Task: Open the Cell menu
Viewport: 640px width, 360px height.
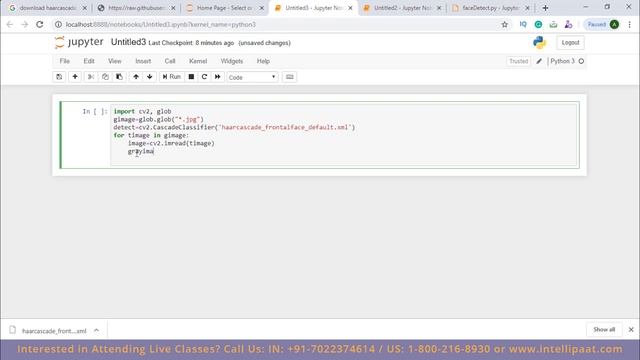Action: [170, 61]
